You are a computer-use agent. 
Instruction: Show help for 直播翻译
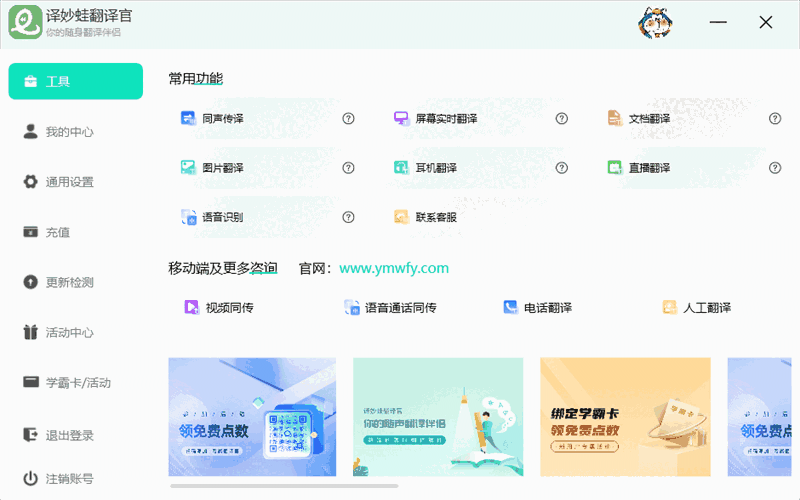point(774,167)
